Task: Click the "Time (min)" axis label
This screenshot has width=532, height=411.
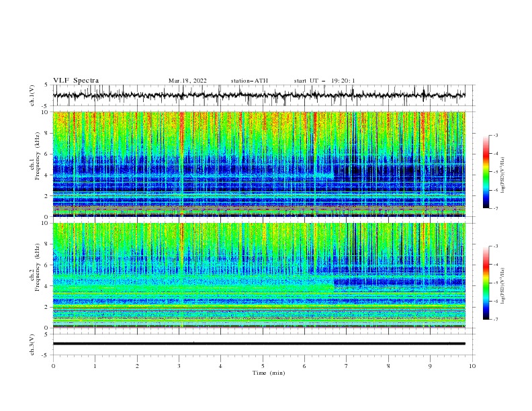Action: click(269, 373)
